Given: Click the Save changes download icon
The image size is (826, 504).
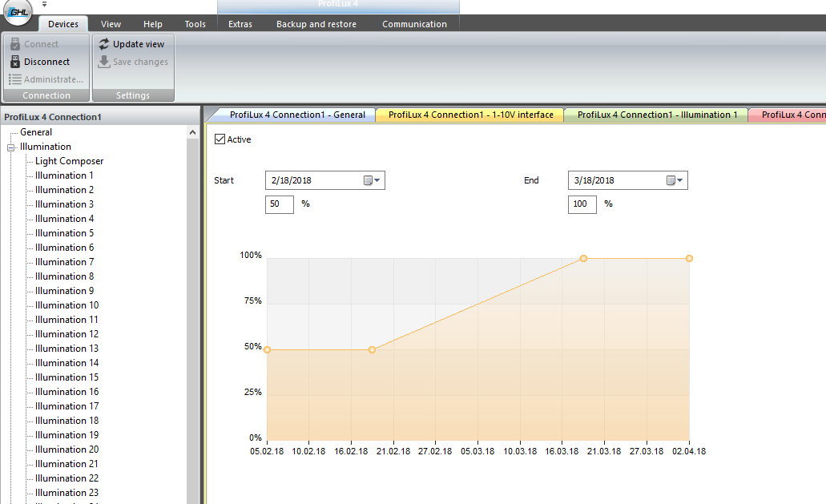Looking at the screenshot, I should pos(104,62).
